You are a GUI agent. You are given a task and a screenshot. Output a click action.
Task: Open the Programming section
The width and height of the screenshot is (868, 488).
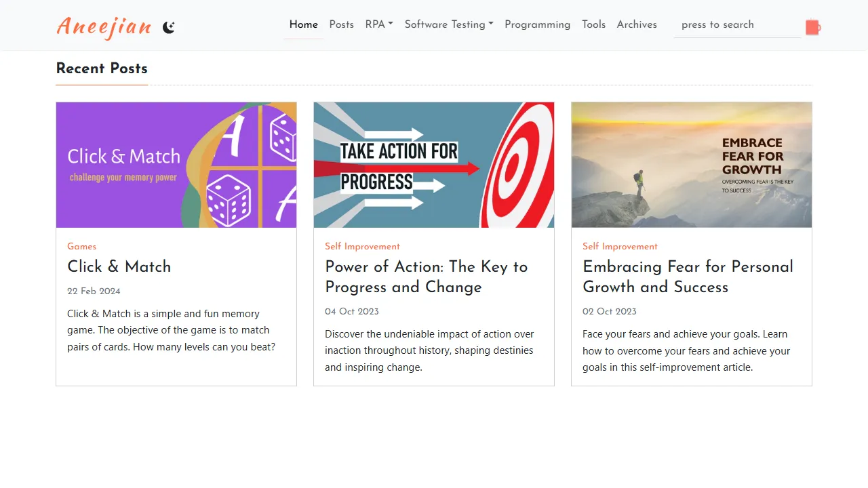click(538, 24)
